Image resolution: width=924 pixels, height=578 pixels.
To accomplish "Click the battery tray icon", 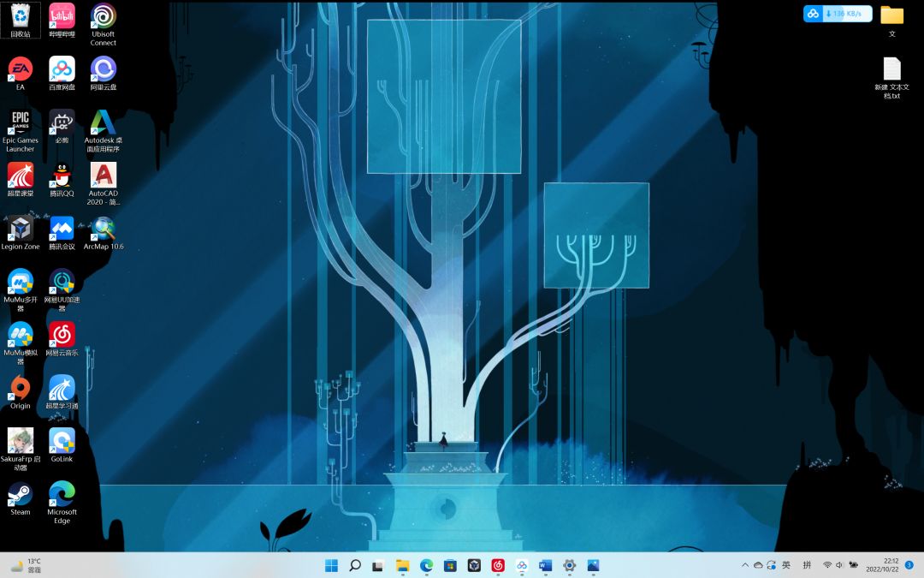I will 853,565.
